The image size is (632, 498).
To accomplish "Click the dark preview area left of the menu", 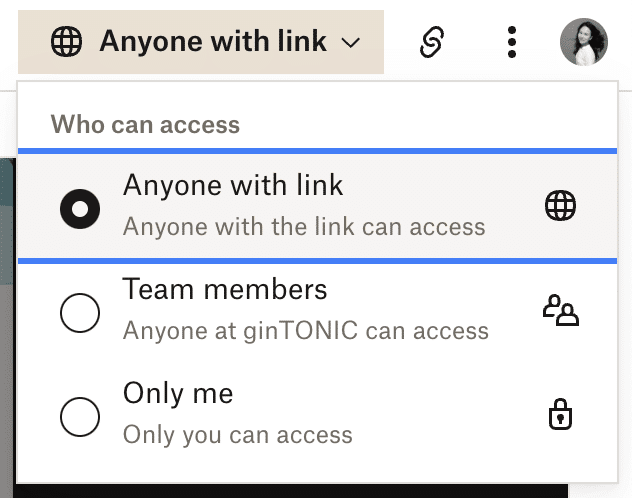I will click(x=7, y=300).
